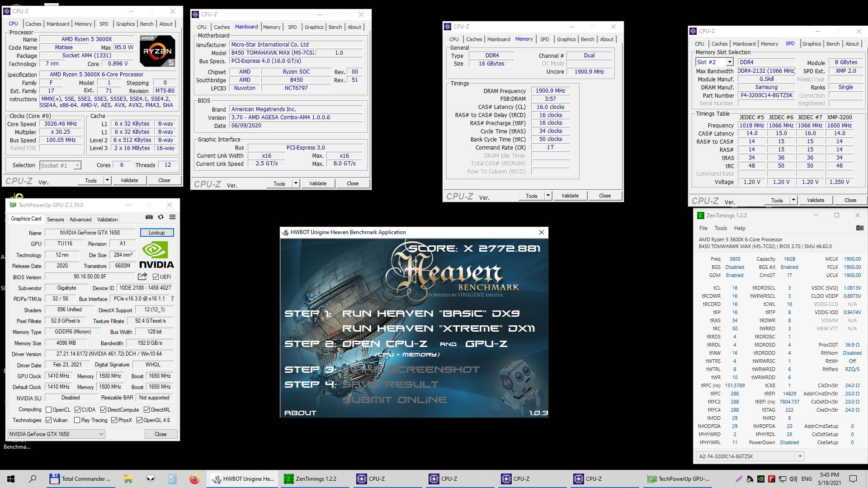Image resolution: width=868 pixels, height=488 pixels.
Task: Open taskbar search magnifier
Action: tap(33, 479)
